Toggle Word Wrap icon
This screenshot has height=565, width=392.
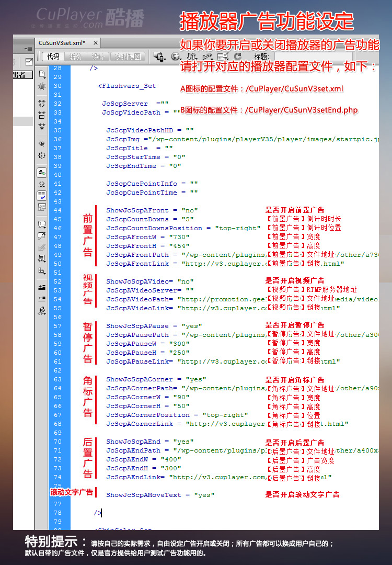pyautogui.click(x=42, y=196)
